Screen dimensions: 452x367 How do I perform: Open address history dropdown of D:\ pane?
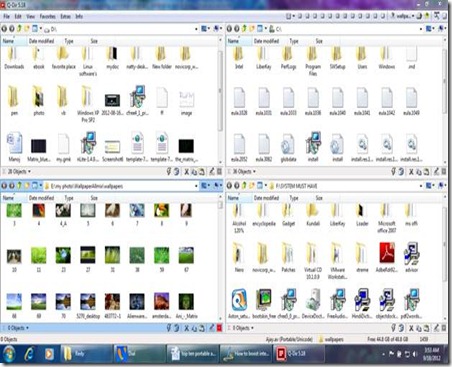196,29
